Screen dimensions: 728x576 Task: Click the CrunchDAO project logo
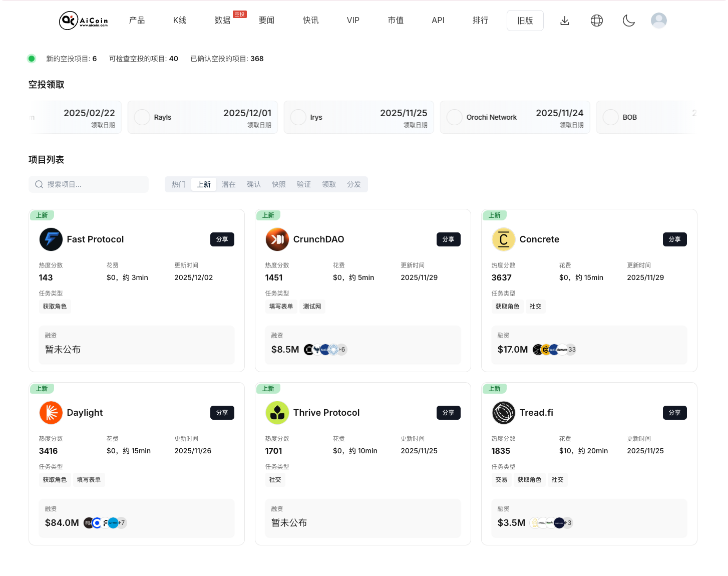(277, 239)
